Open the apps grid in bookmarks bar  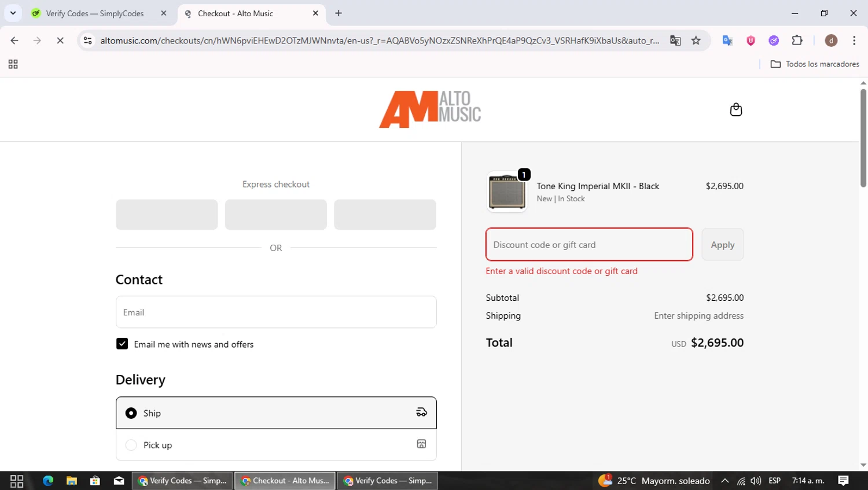point(13,64)
